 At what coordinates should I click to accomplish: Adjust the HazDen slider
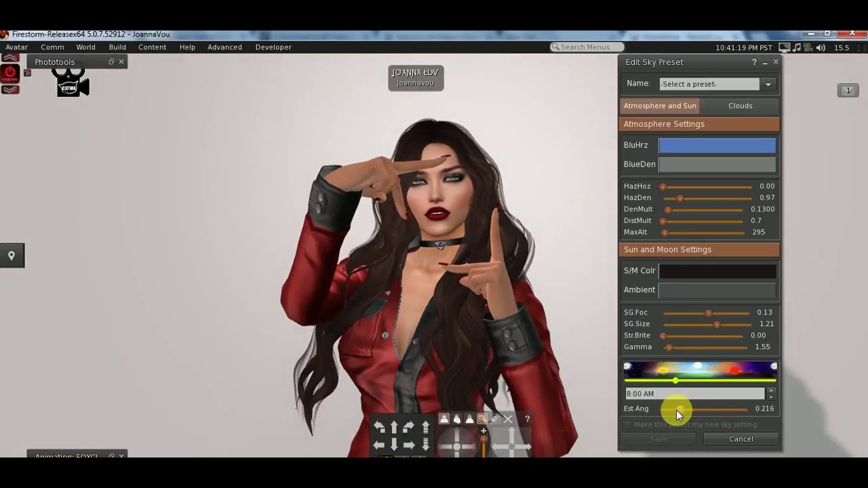click(x=706, y=198)
